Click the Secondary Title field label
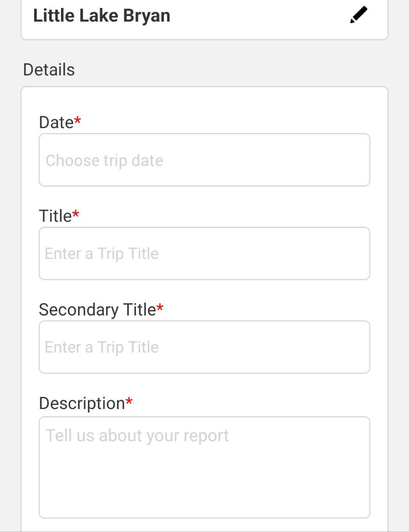This screenshot has height=532, width=409. point(97,310)
